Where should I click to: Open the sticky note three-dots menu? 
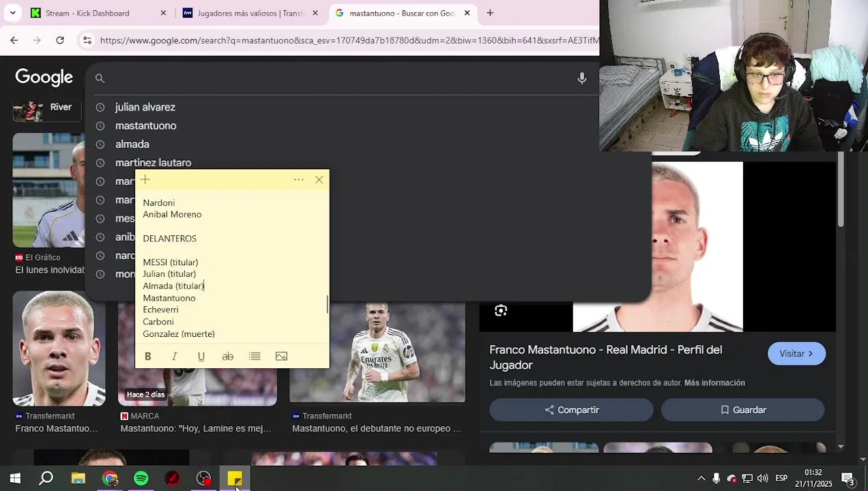coord(298,179)
